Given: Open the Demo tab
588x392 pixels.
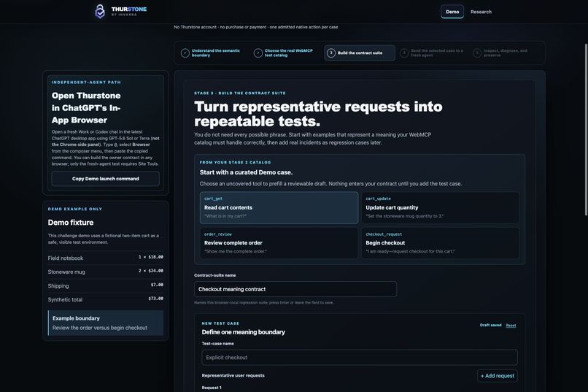Looking at the screenshot, I should [452, 12].
